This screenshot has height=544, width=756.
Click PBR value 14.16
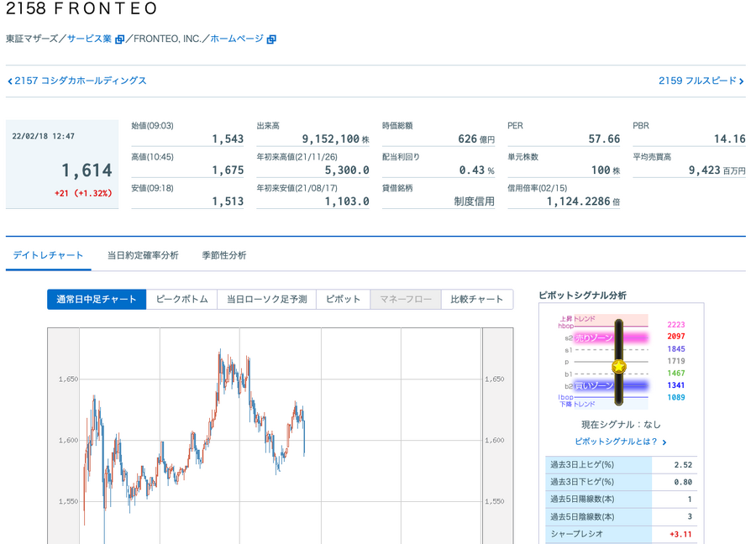point(729,139)
